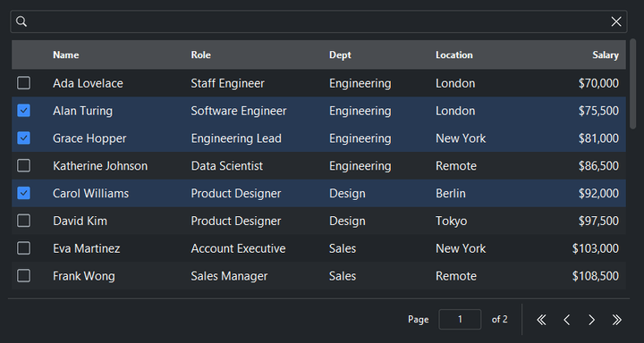The width and height of the screenshot is (644, 343).
Task: Click Ada Lovelace's "Engineering" dept cell
Action: coord(360,83)
